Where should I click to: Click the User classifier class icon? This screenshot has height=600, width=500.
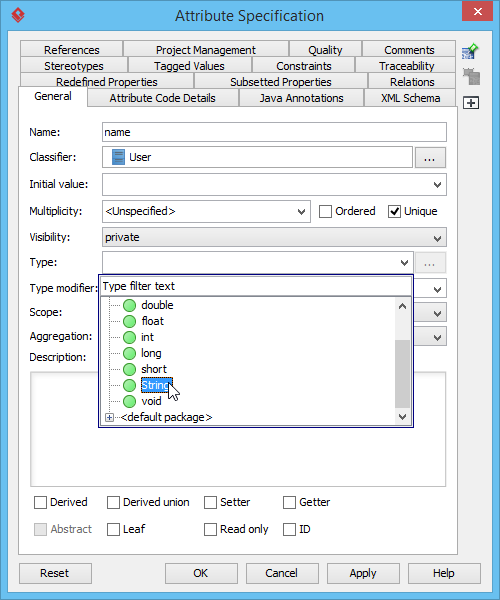click(118, 157)
